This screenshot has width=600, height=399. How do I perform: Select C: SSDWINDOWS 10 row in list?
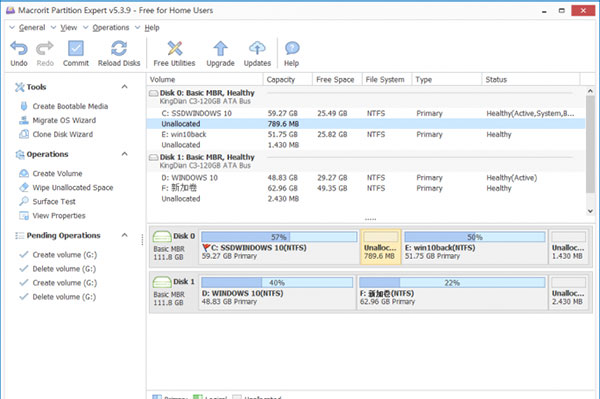[x=366, y=113]
